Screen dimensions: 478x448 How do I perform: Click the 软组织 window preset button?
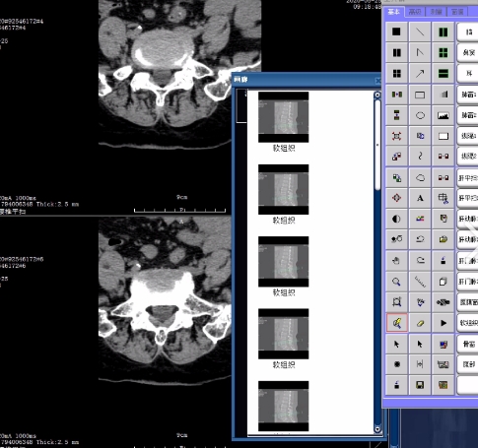(468, 323)
